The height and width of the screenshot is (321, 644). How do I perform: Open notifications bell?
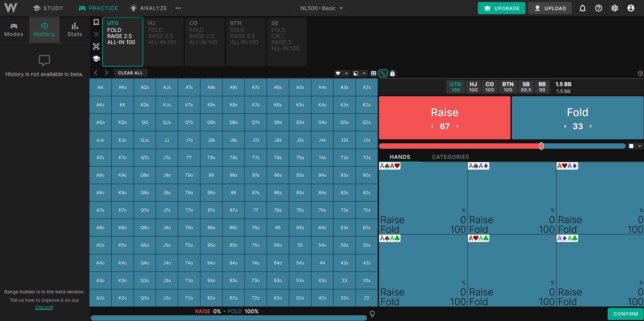pyautogui.click(x=582, y=8)
